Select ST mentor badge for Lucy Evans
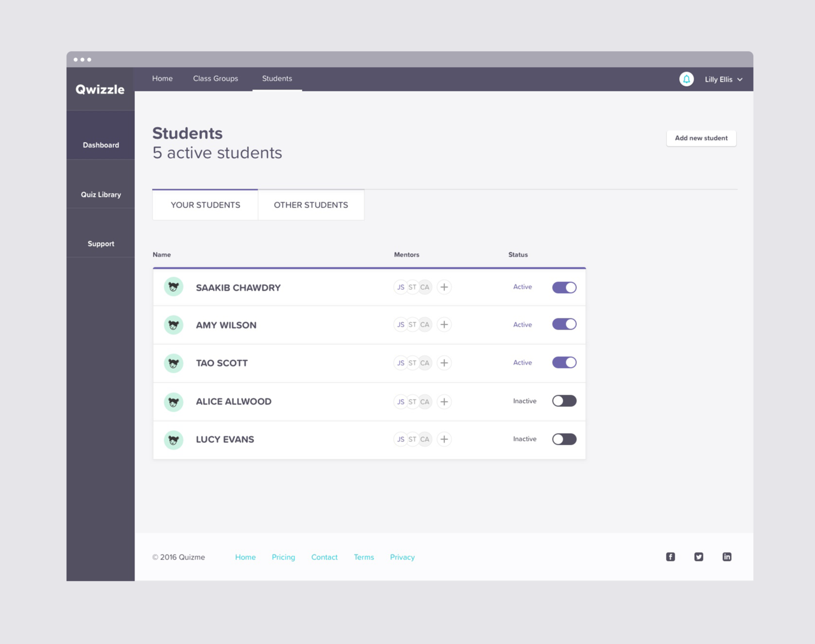The image size is (815, 644). tap(412, 439)
